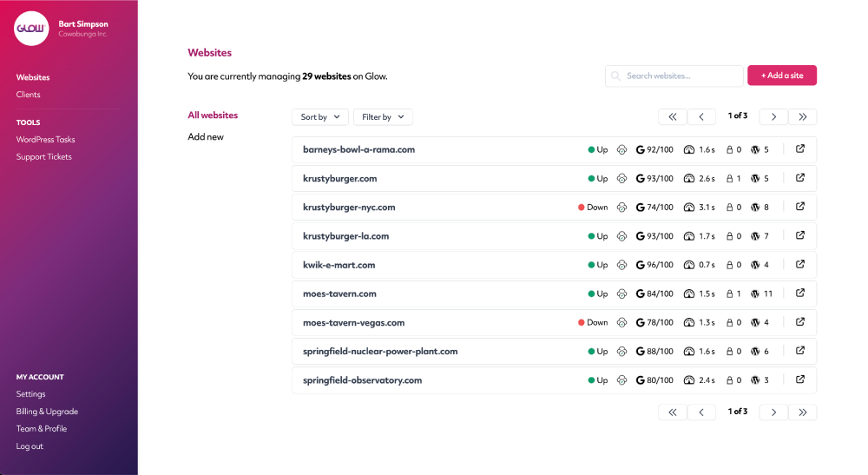Go to first page, bottom pagination
This screenshot has width=868, height=475.
click(673, 412)
